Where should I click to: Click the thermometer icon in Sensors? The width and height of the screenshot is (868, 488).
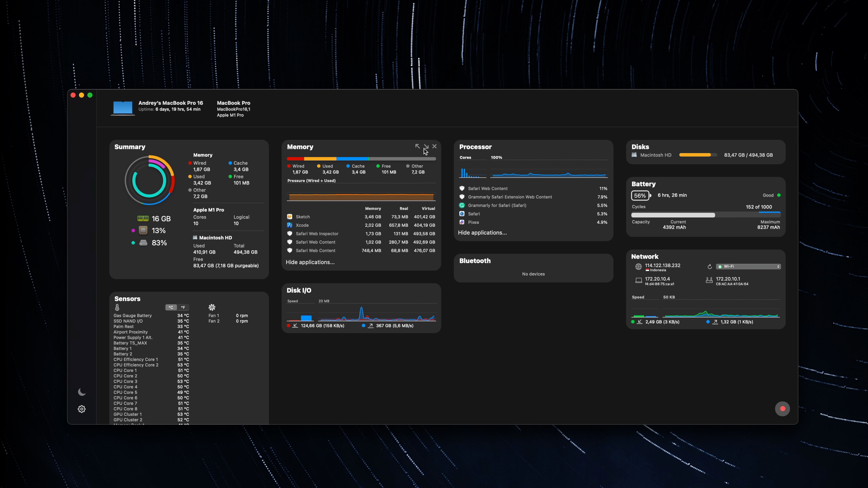(117, 307)
